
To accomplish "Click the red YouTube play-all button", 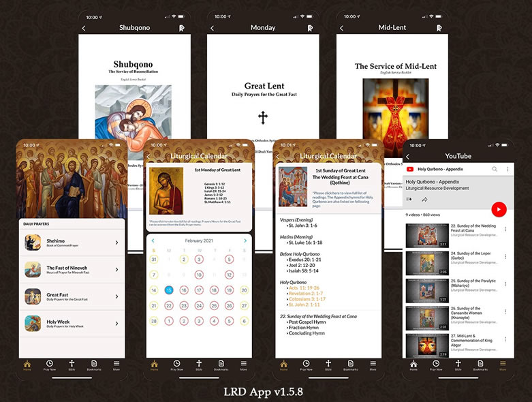I will pyautogui.click(x=499, y=209).
